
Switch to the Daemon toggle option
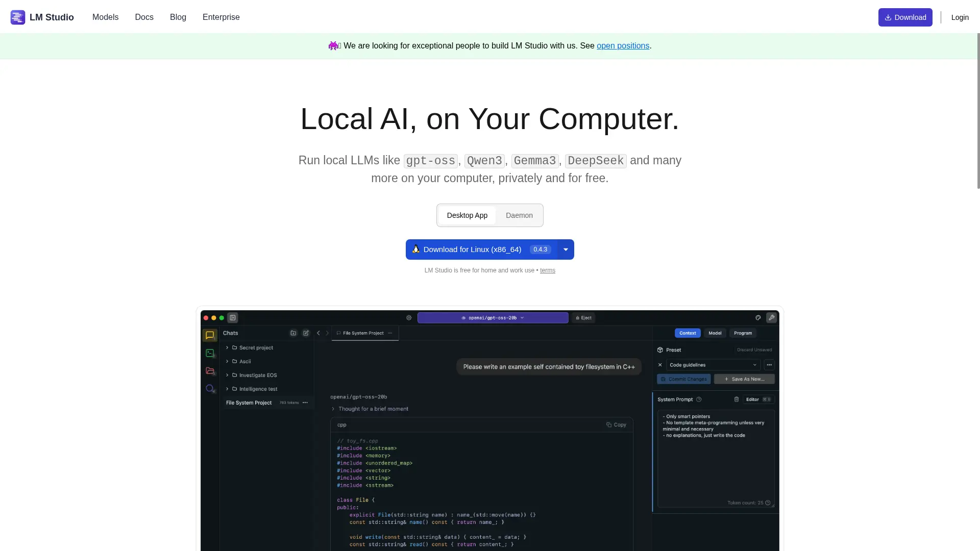tap(519, 215)
